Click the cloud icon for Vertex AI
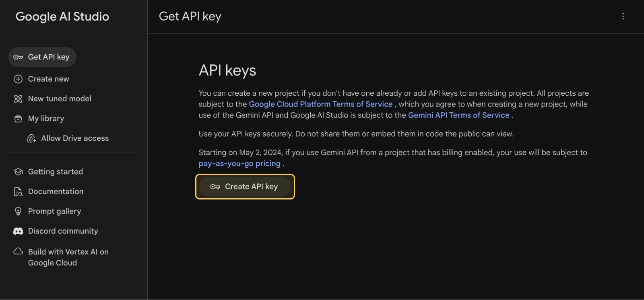644x300 pixels. point(18,251)
